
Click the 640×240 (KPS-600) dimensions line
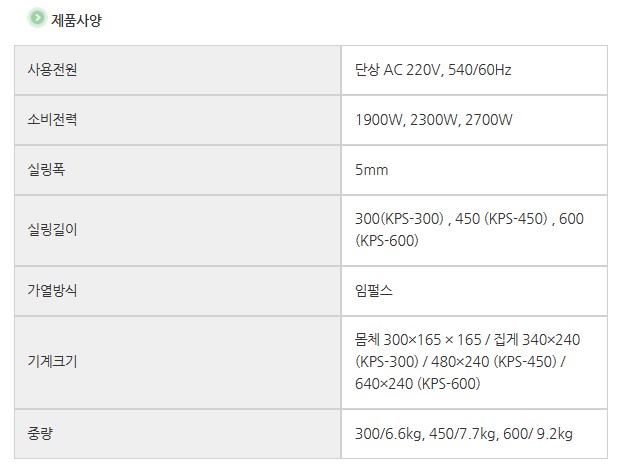418,384
